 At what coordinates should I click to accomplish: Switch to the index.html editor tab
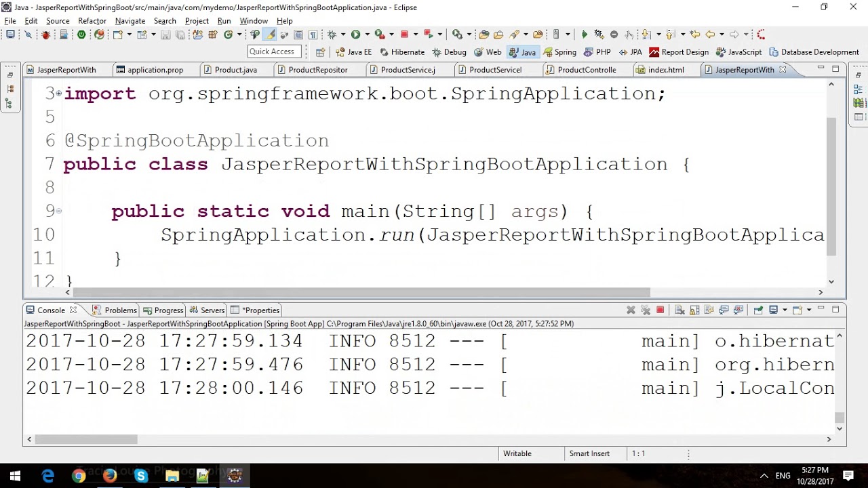[x=665, y=70]
